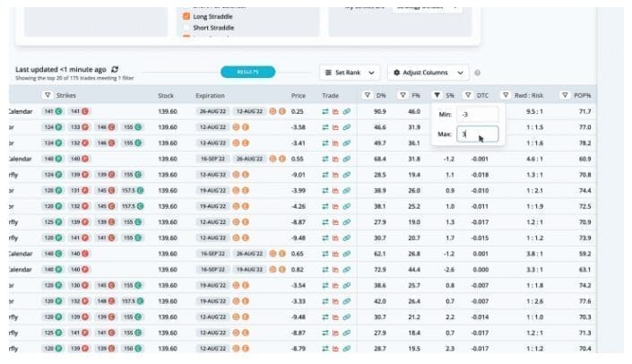Open the Adjust Columns dropdown
The width and height of the screenshot is (632, 364).
point(429,73)
